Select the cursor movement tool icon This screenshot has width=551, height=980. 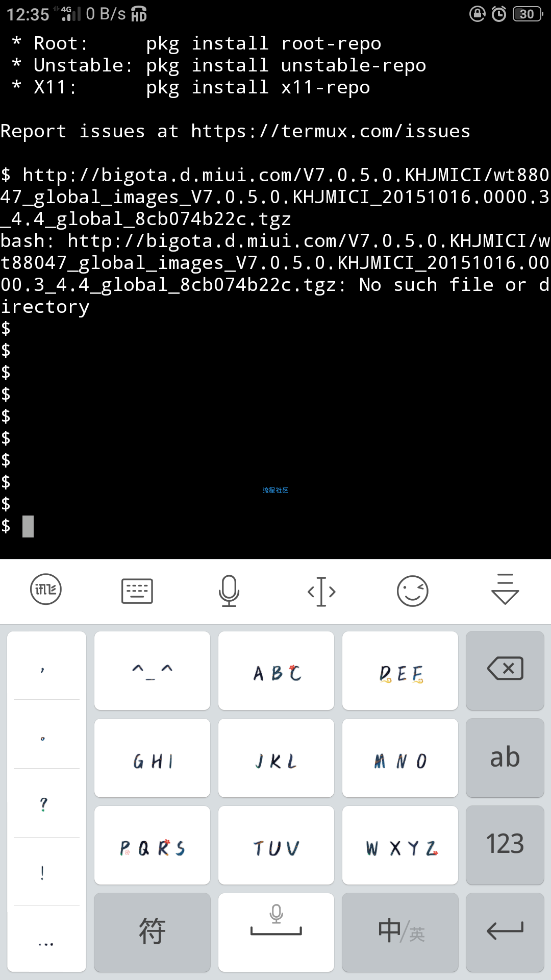coord(321,591)
